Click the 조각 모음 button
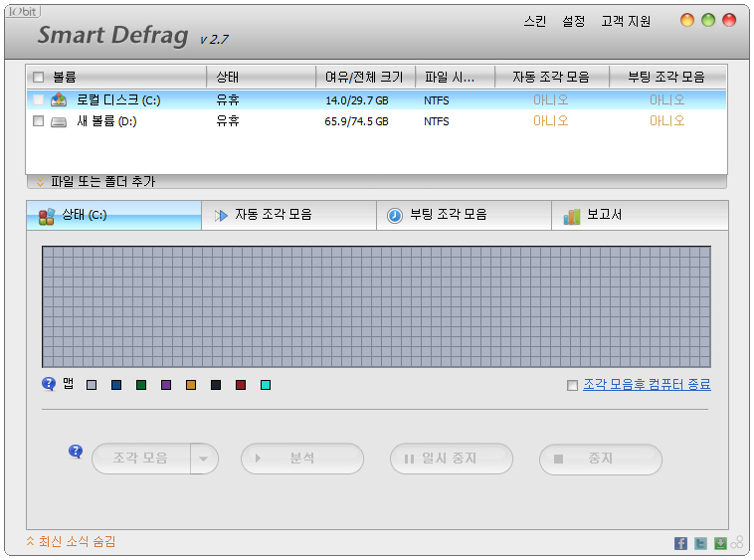This screenshot has height=560, width=754. click(141, 459)
